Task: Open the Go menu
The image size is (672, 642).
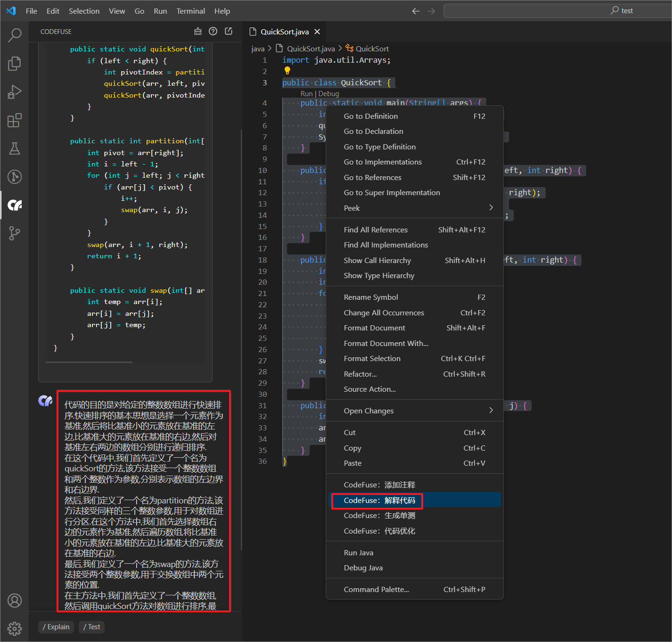Action: pos(139,11)
